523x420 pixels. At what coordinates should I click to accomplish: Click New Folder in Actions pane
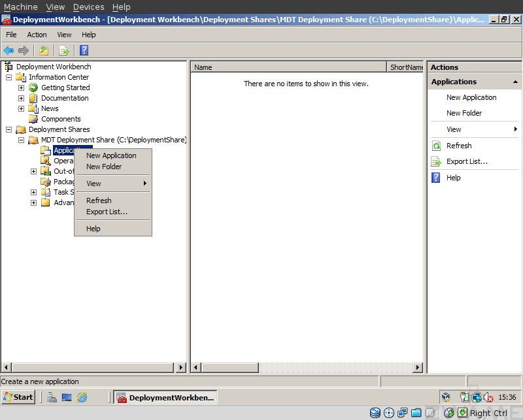464,113
